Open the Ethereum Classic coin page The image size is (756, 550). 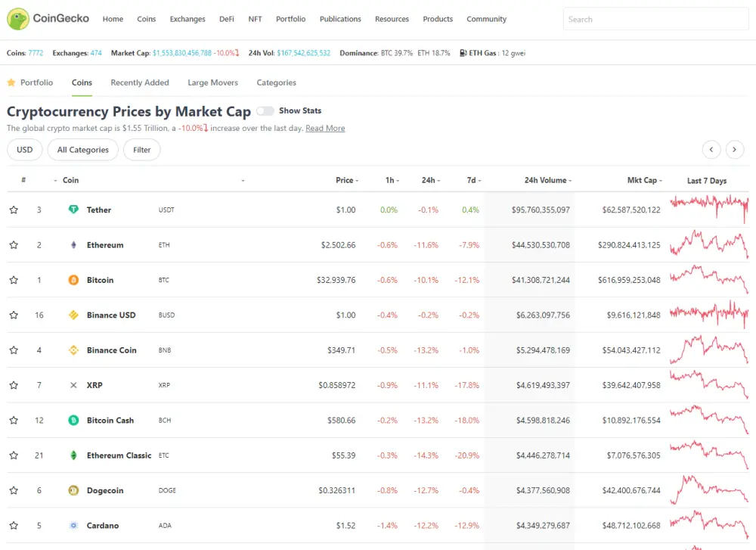tap(119, 455)
